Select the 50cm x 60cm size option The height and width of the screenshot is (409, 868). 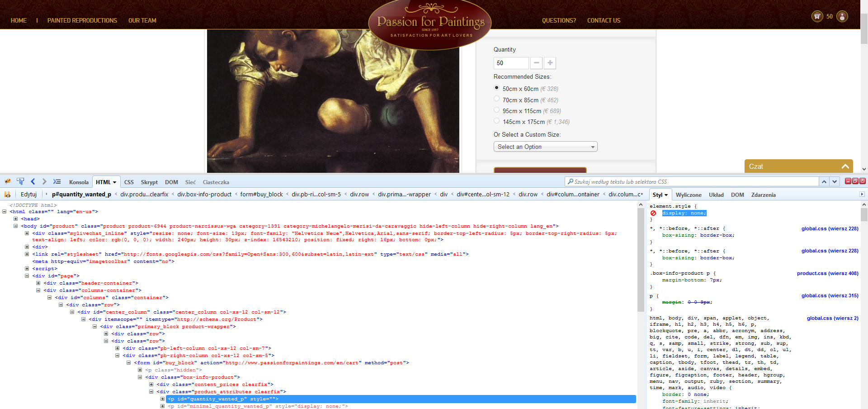[x=497, y=88]
